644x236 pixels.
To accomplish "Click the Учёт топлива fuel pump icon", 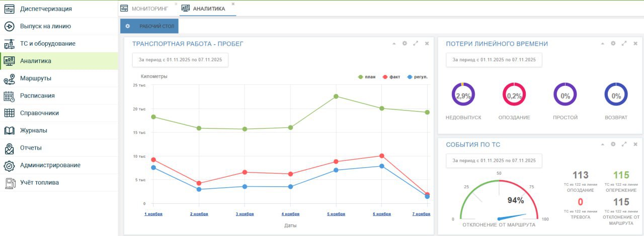I will point(9,183).
